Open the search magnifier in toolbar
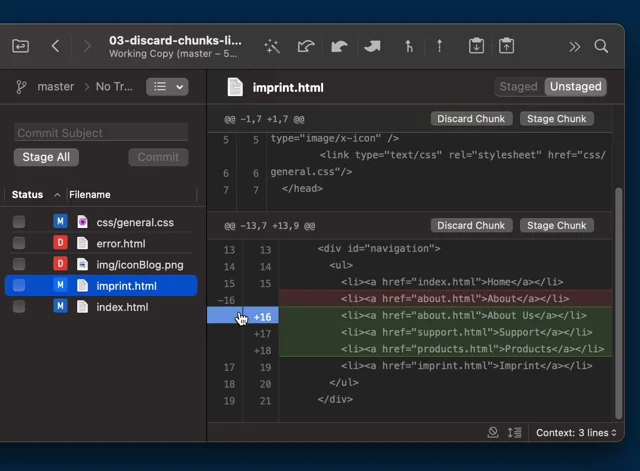This screenshot has width=640, height=471. click(601, 46)
